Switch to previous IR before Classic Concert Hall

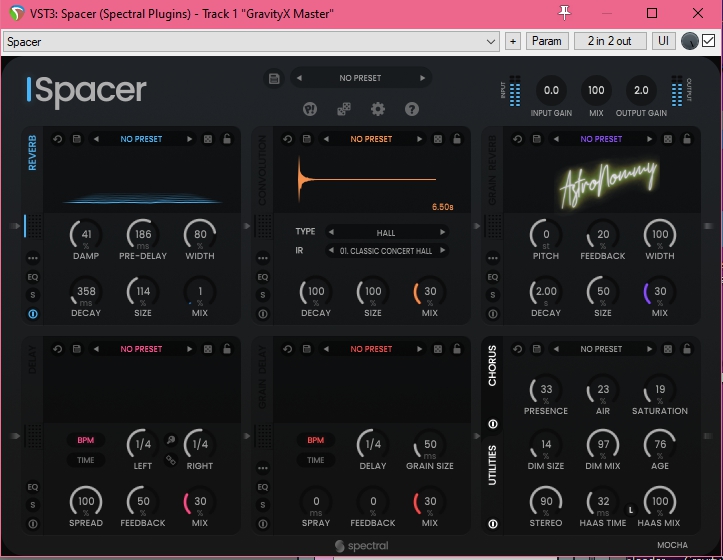(331, 250)
